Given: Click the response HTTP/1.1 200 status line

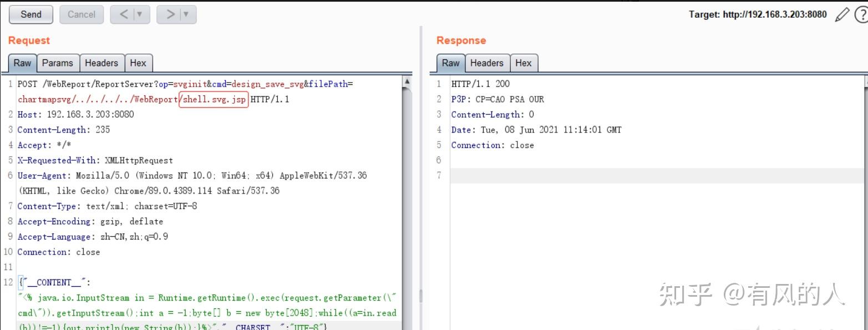Looking at the screenshot, I should pos(480,84).
